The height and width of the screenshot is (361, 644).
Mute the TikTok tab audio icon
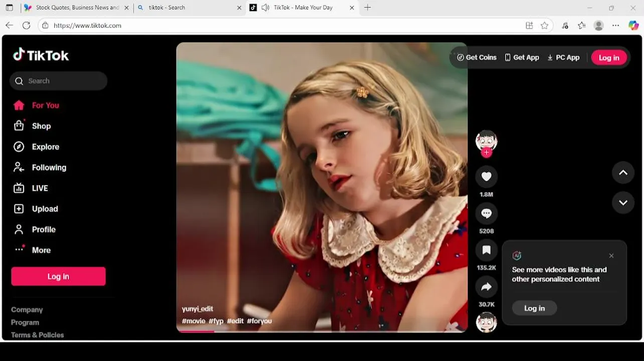[x=265, y=8]
